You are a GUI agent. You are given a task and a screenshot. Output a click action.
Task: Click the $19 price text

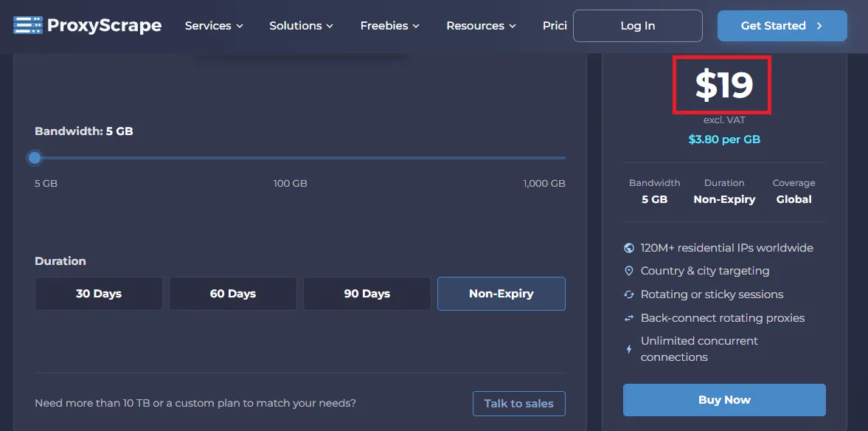coord(724,86)
